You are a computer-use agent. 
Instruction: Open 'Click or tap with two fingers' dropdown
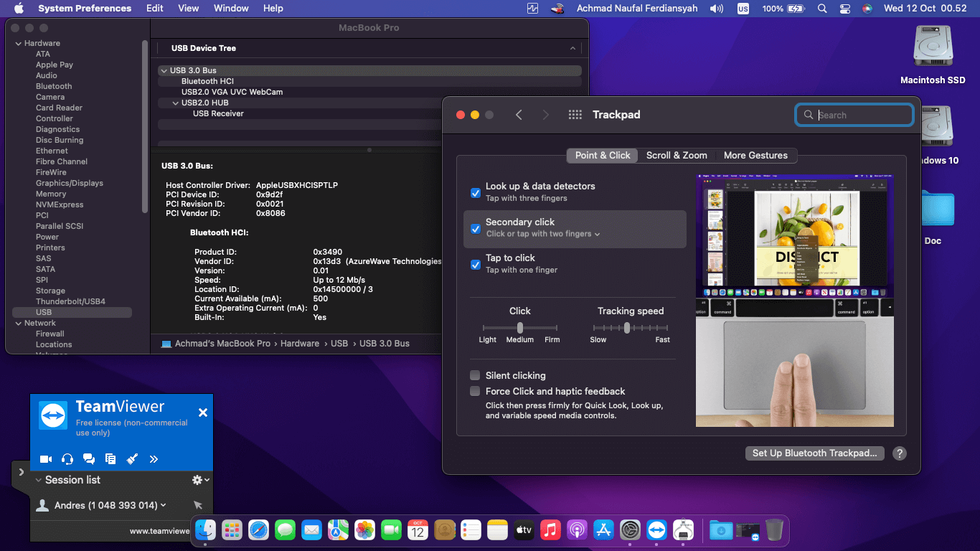[543, 234]
